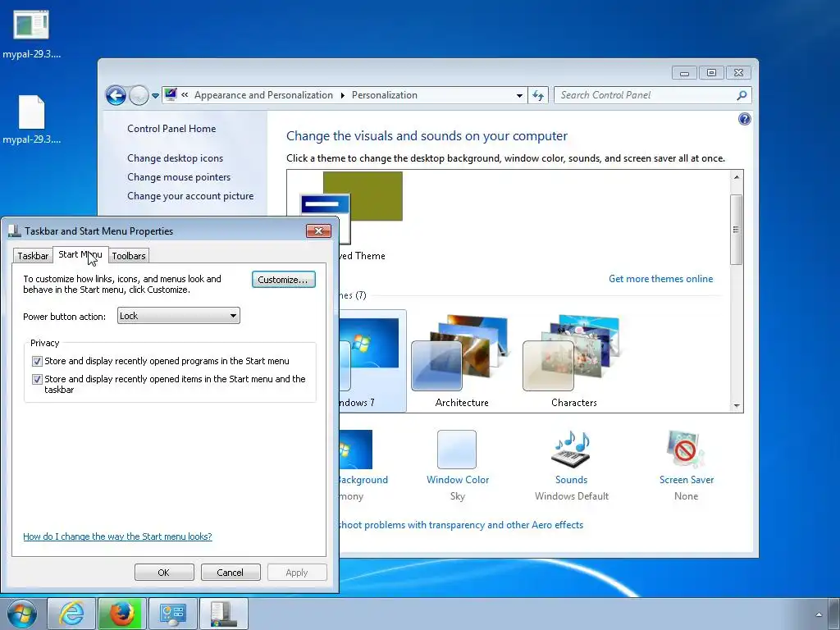The width and height of the screenshot is (840, 630).
Task: Open the Window Color swatch
Action: tap(456, 450)
